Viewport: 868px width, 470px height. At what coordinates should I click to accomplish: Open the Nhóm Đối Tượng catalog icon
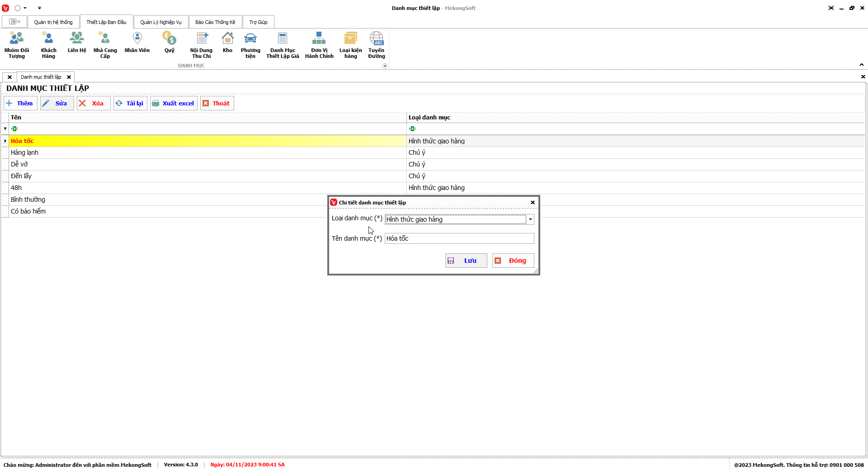[x=17, y=45]
